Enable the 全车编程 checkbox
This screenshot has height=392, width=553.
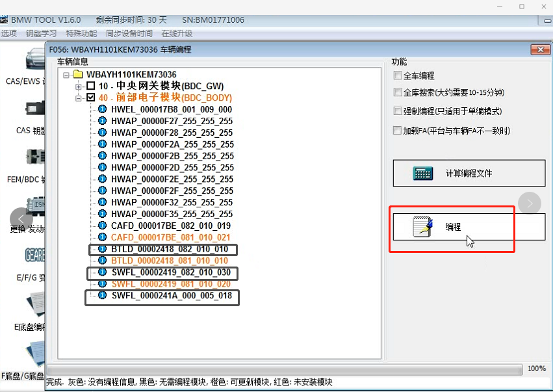[398, 76]
